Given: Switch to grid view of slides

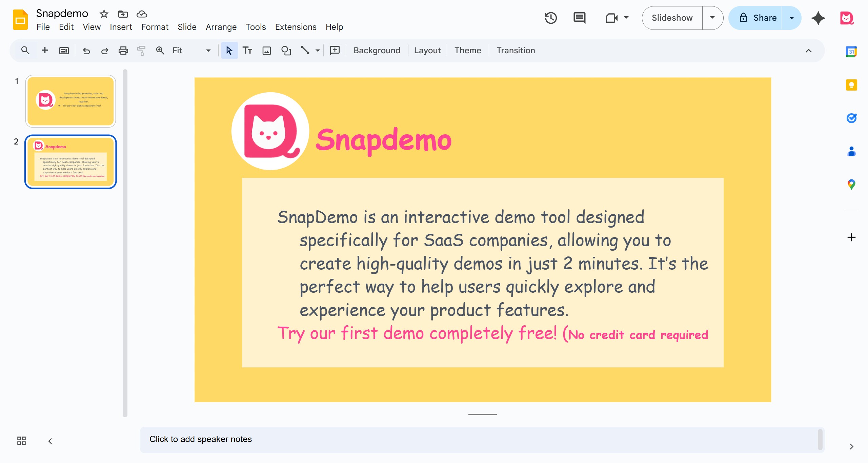Looking at the screenshot, I should [21, 441].
